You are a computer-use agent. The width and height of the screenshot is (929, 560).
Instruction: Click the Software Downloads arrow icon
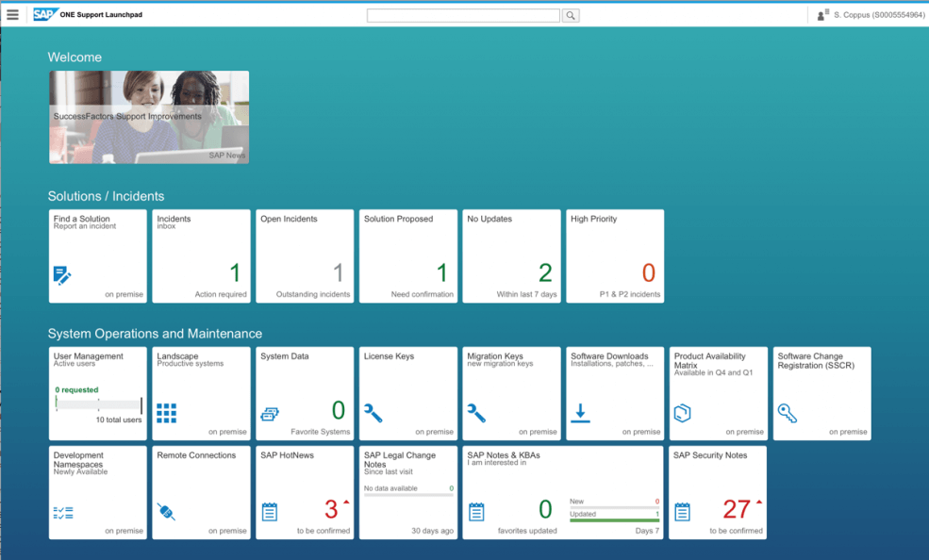coord(581,413)
